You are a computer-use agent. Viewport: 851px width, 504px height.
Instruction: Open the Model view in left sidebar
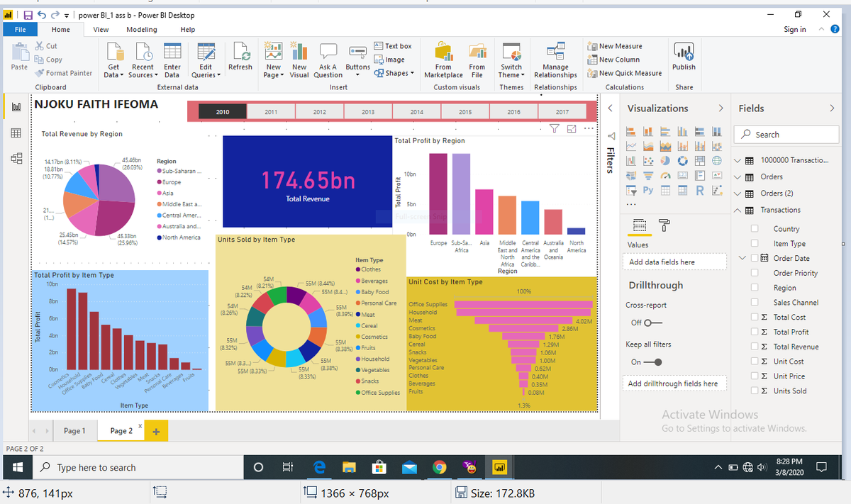click(x=16, y=159)
